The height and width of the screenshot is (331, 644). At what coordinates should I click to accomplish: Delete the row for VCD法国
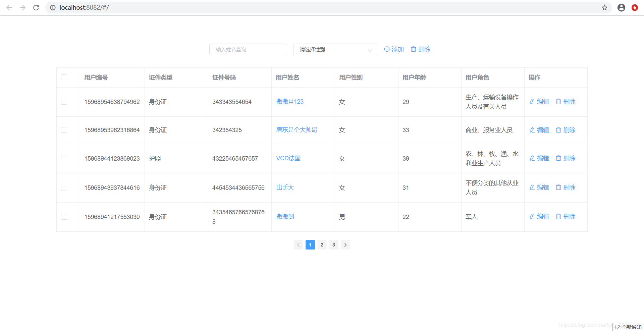[566, 158]
